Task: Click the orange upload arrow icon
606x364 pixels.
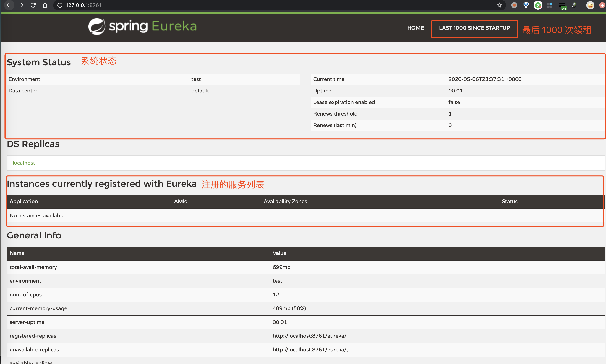Action: 602,5
